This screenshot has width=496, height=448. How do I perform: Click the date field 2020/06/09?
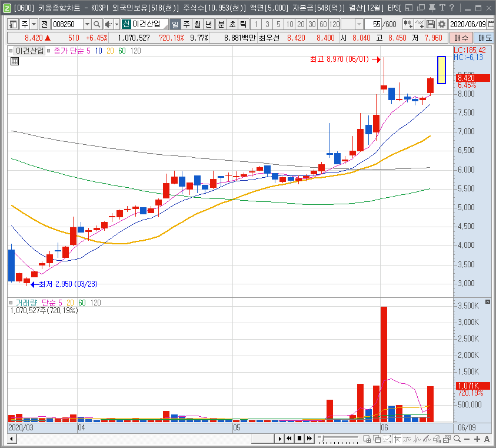(x=468, y=24)
